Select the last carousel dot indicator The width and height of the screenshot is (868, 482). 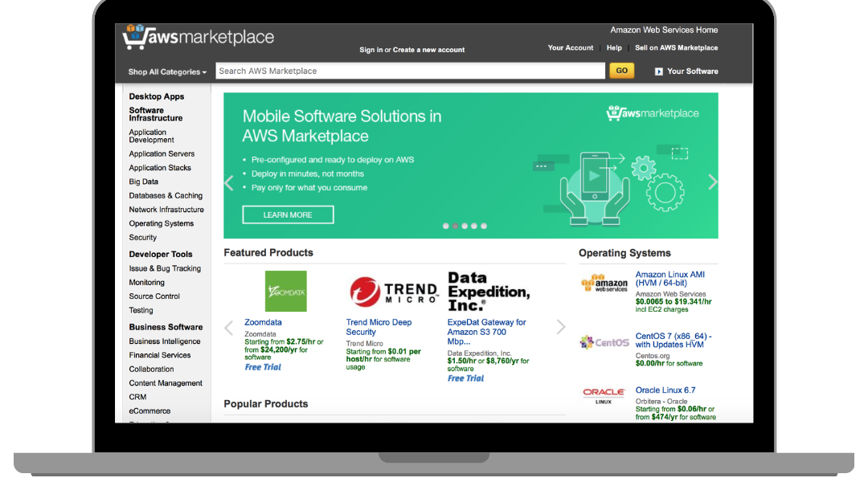tap(484, 226)
